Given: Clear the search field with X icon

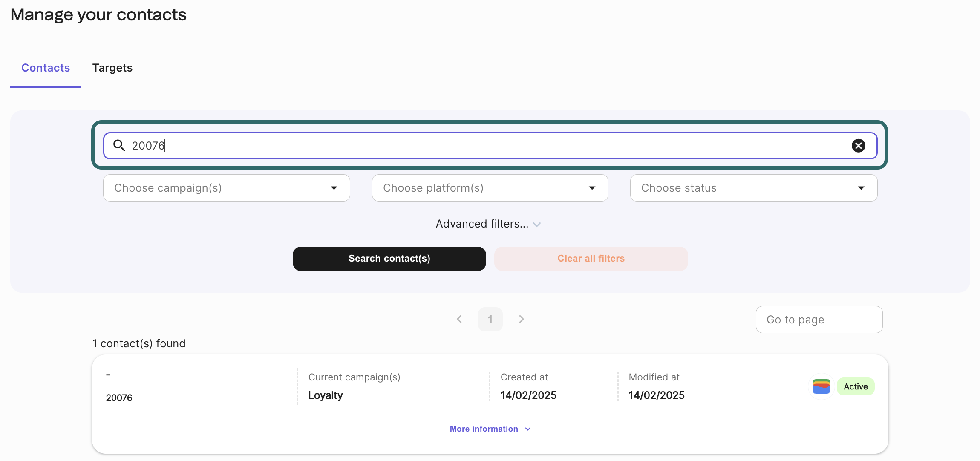Looking at the screenshot, I should pos(858,146).
